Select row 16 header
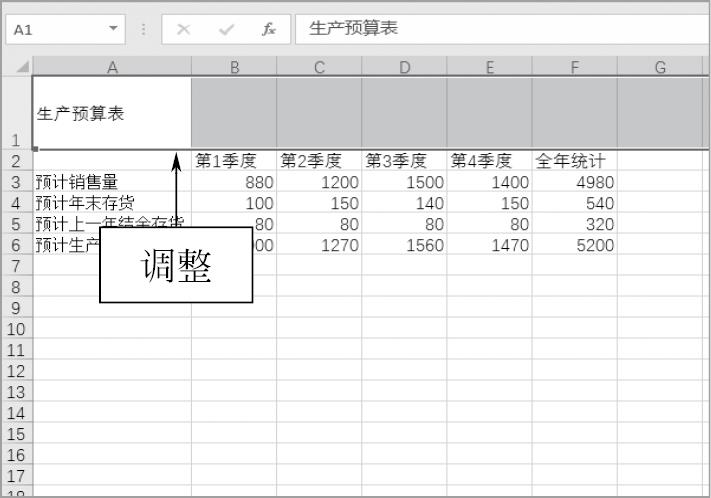This screenshot has height=498, width=711. point(17,454)
